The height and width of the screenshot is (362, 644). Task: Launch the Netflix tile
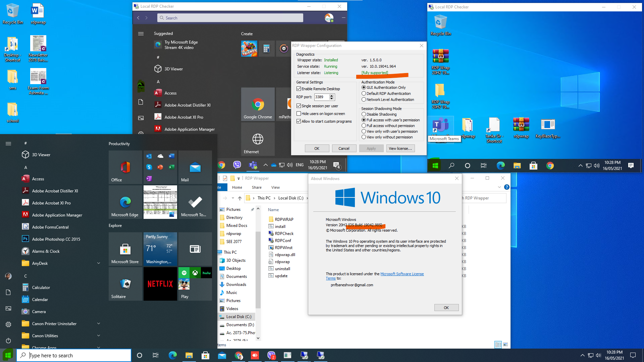pyautogui.click(x=160, y=284)
